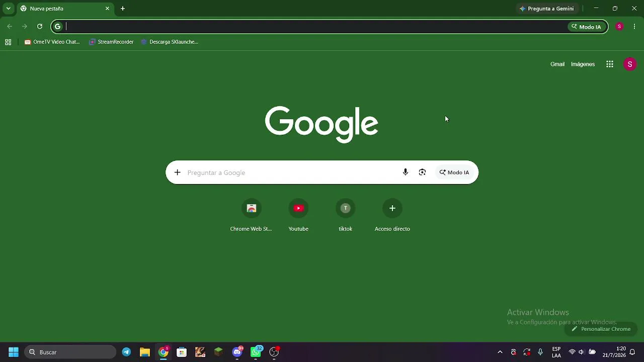Open WhatsApp from the taskbar
Viewport: 644px width, 362px height.
pyautogui.click(x=256, y=352)
